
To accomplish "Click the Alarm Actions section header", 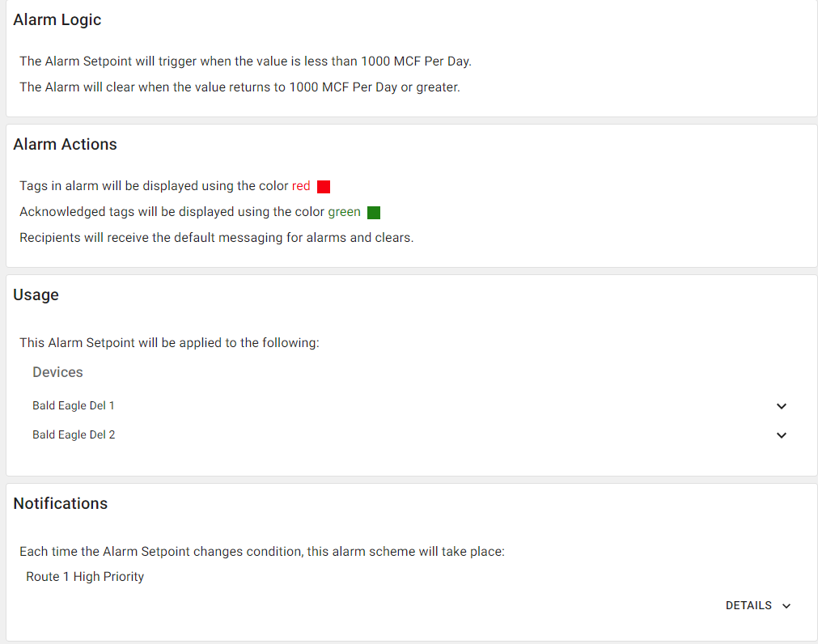I will click(65, 144).
